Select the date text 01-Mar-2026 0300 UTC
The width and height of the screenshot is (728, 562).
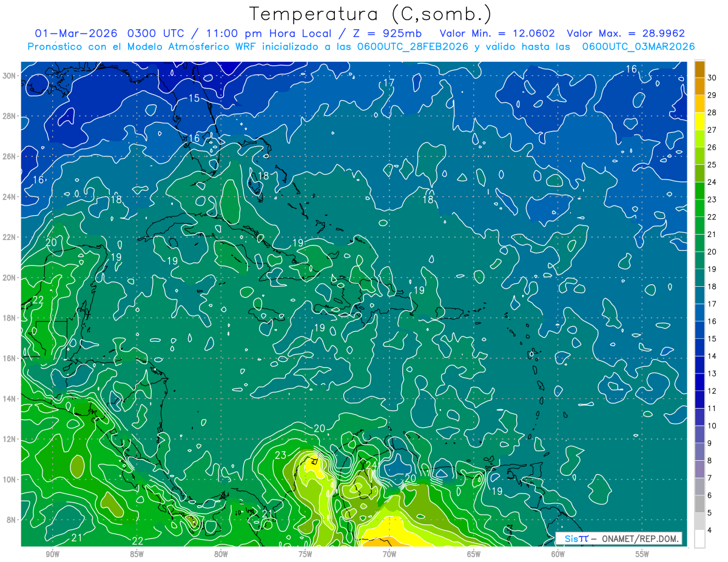(109, 33)
